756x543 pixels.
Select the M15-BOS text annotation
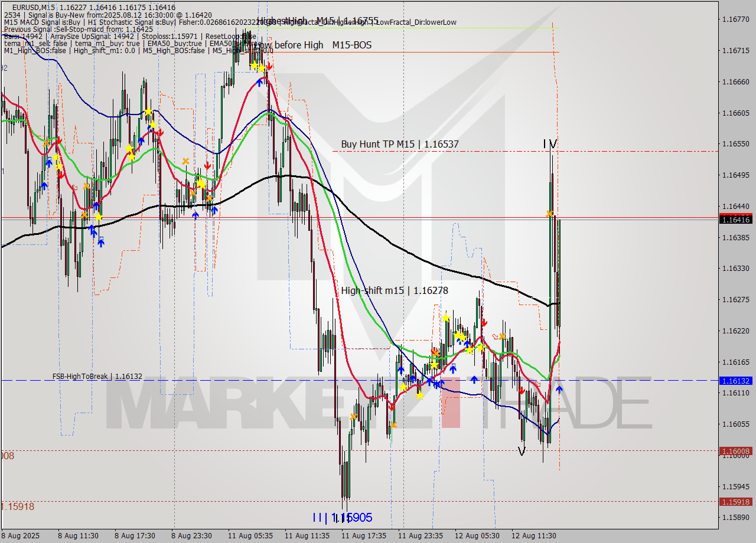click(x=353, y=45)
